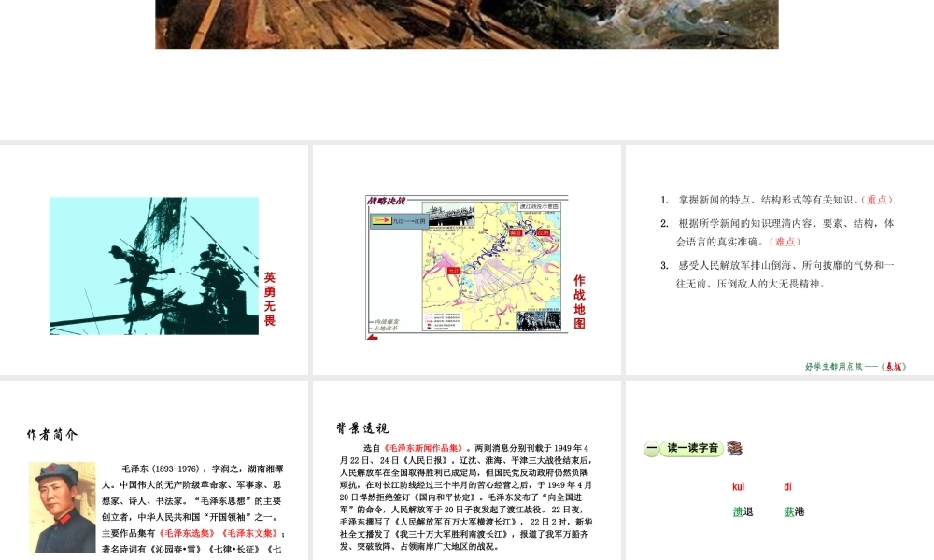934x560 pixels.
Task: Click the 读一读字音 green label button
Action: [x=691, y=448]
